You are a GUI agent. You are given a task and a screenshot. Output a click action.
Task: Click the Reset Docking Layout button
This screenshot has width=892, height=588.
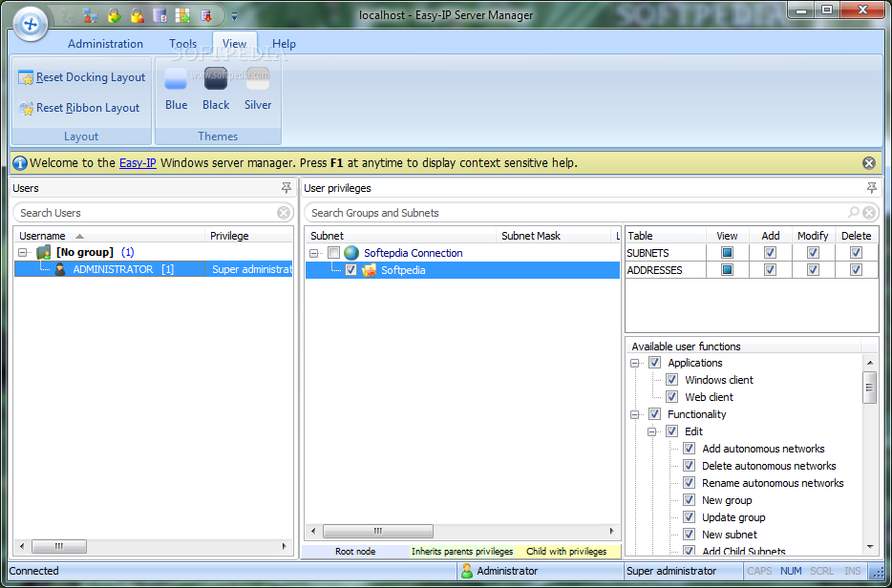tap(82, 77)
